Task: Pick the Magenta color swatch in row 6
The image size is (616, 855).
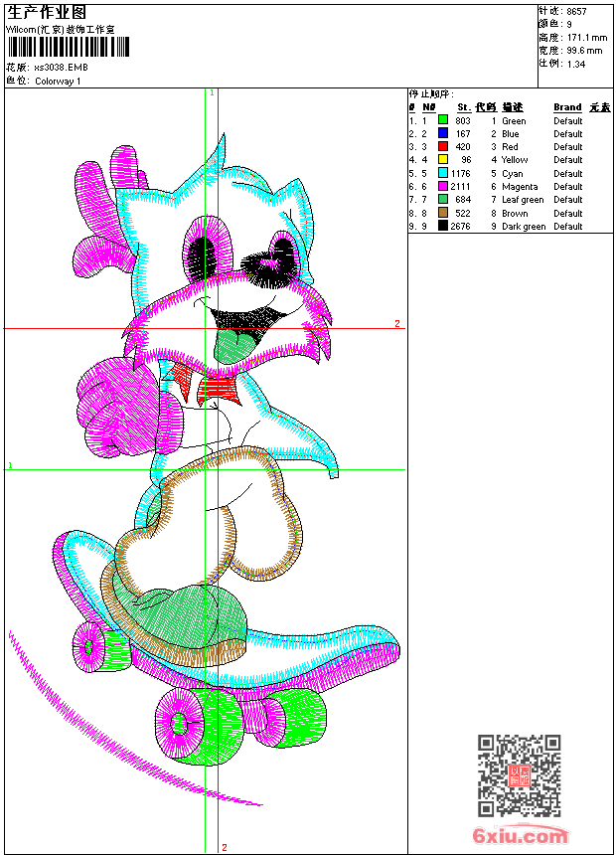Action: 443,186
